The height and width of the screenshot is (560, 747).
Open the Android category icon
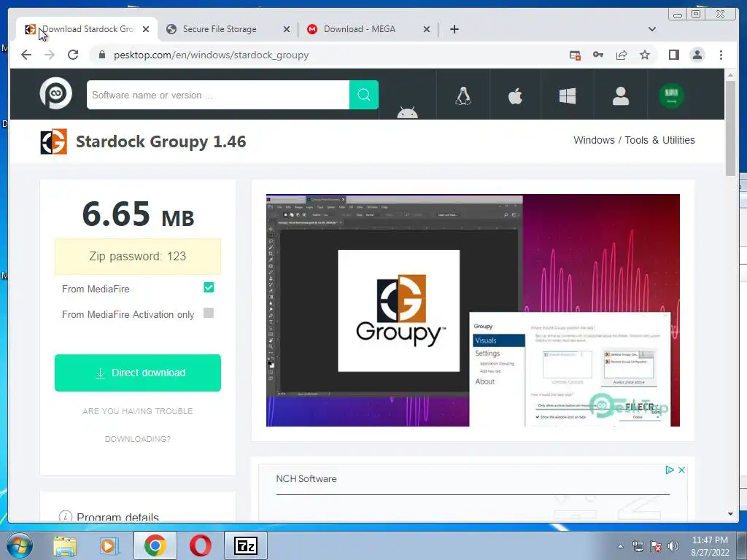pos(407,113)
